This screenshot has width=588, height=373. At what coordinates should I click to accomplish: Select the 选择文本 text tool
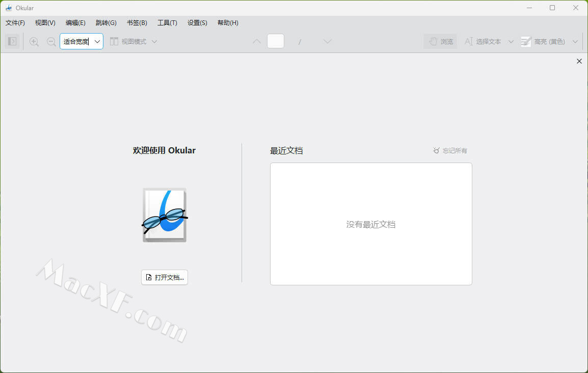[x=483, y=41]
